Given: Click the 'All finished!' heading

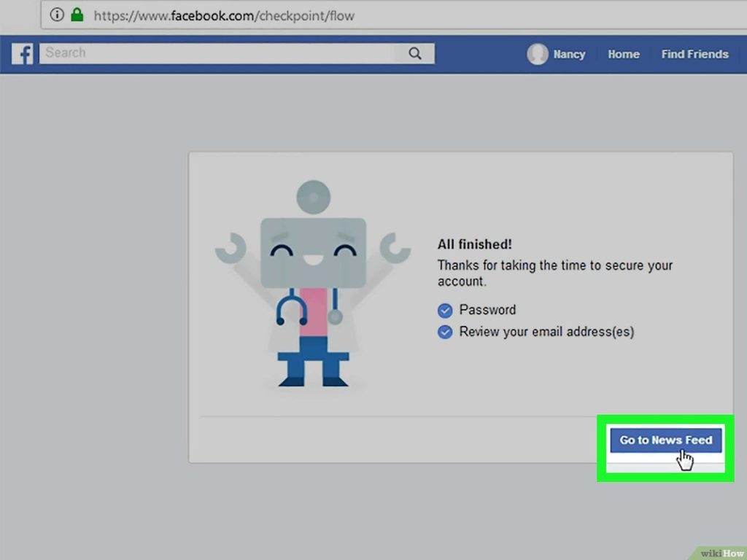Looking at the screenshot, I should click(474, 244).
